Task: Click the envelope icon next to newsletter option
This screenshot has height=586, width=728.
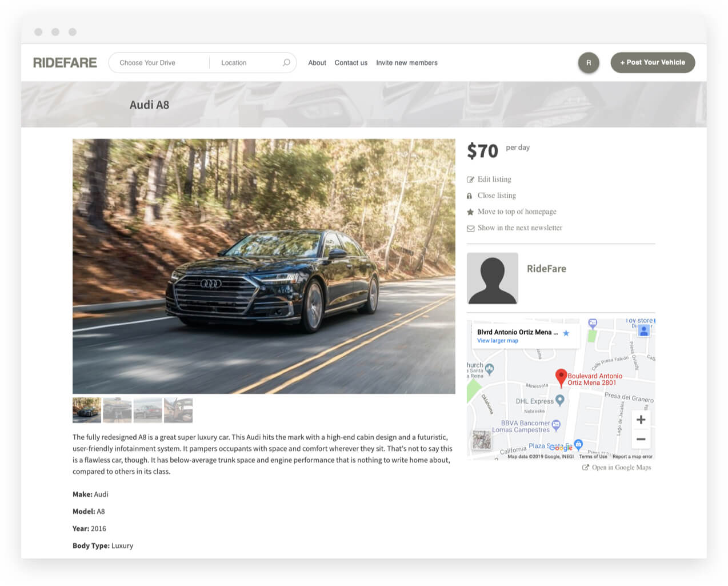Action: (470, 228)
